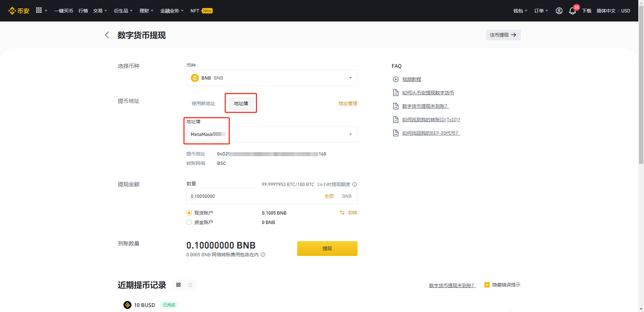Select the 资金账户 radio button

tap(189, 222)
